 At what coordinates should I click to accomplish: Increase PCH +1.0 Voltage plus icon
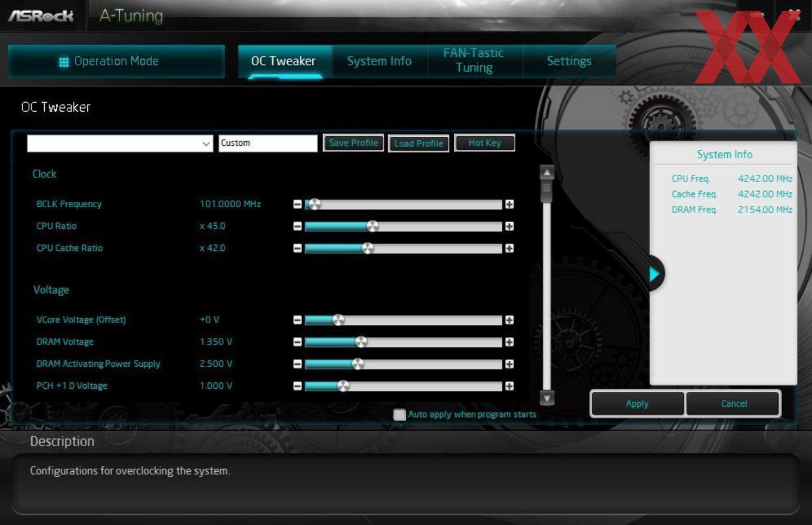(x=509, y=386)
